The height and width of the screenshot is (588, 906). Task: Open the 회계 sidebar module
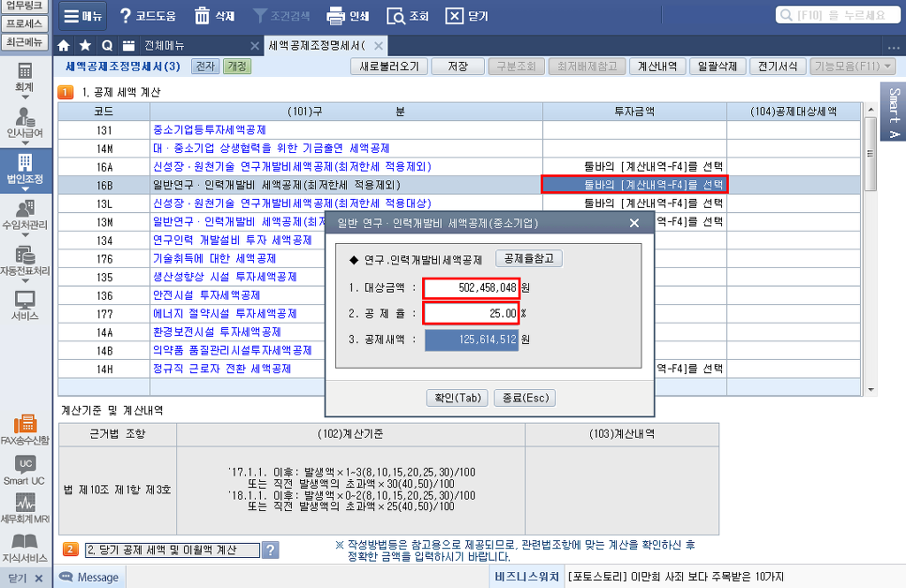24,78
